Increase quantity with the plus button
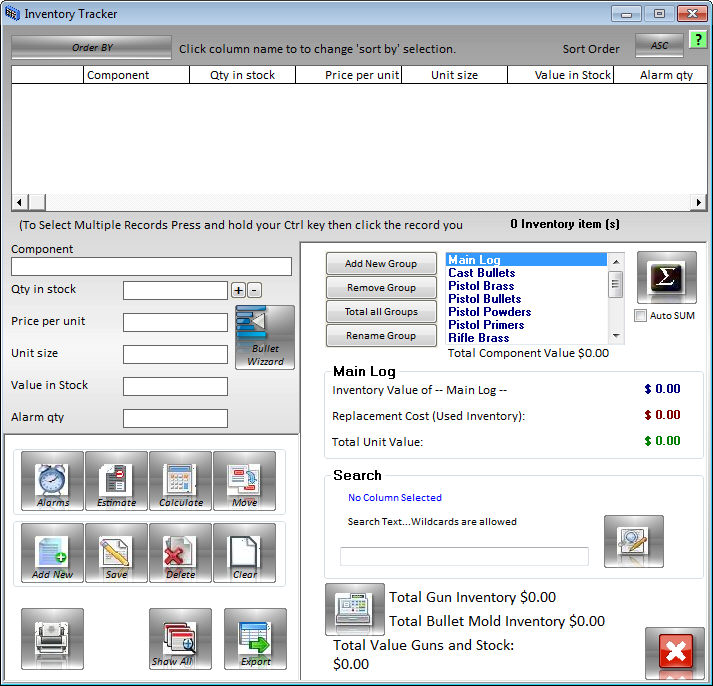Screen dimensions: 713x686 click(x=238, y=290)
